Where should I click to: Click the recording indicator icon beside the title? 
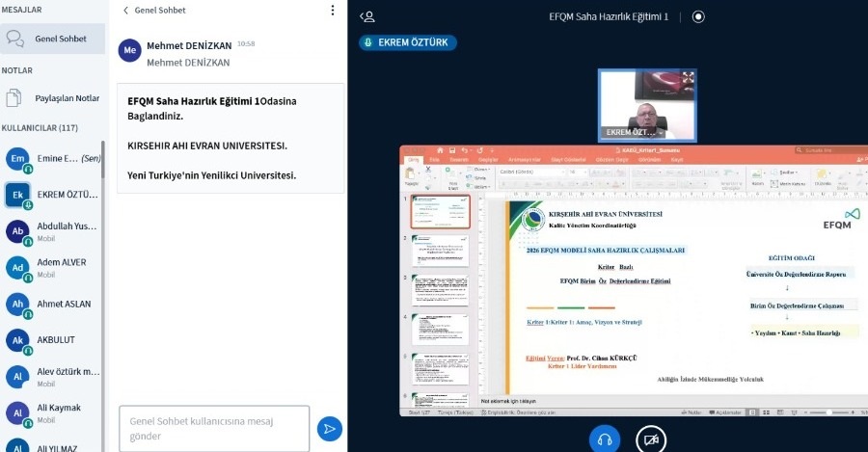(698, 16)
